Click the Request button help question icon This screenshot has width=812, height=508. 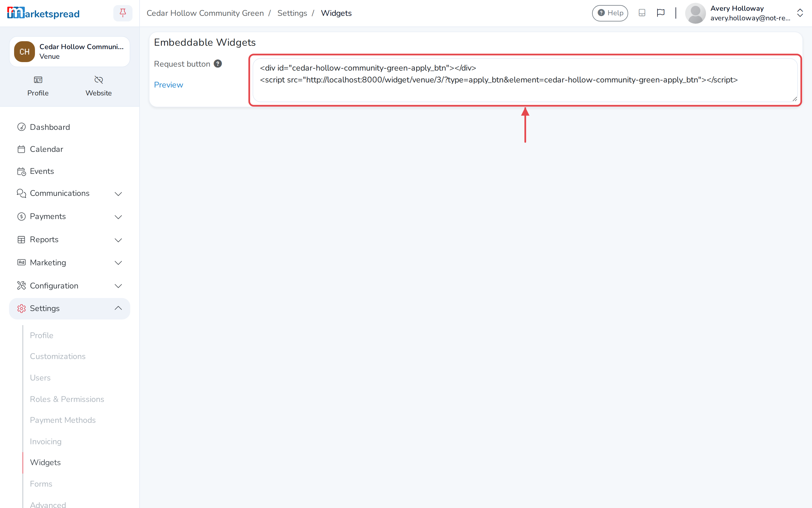point(218,64)
